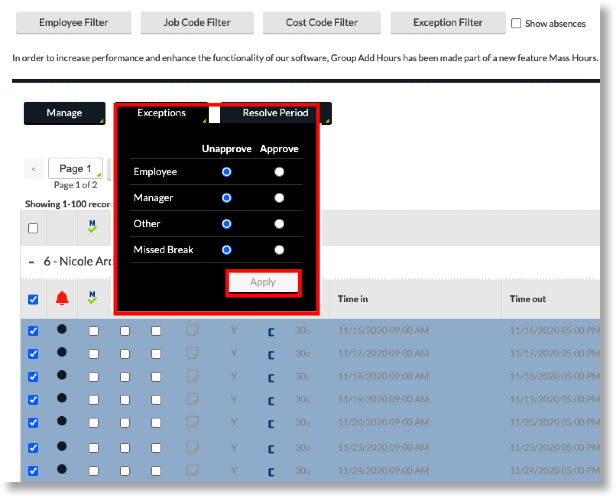Enable the Show absences checkbox

pyautogui.click(x=516, y=23)
